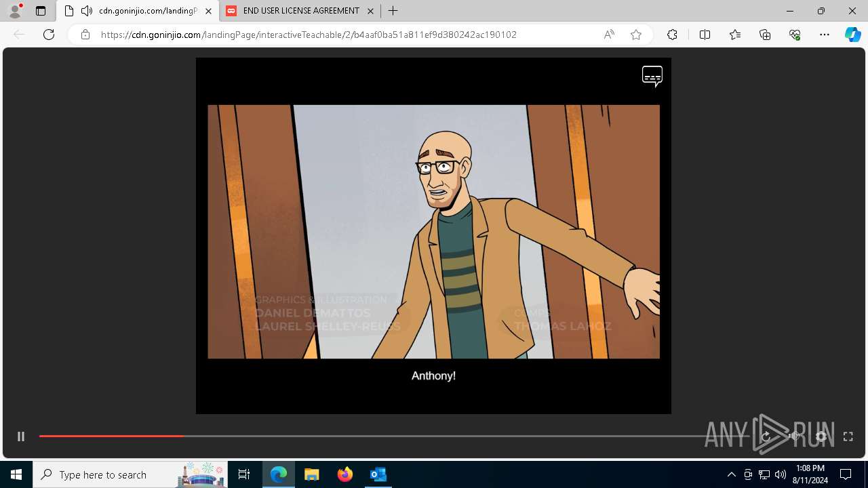Pause the video playback
Screen dimensions: 868x488
(21, 436)
